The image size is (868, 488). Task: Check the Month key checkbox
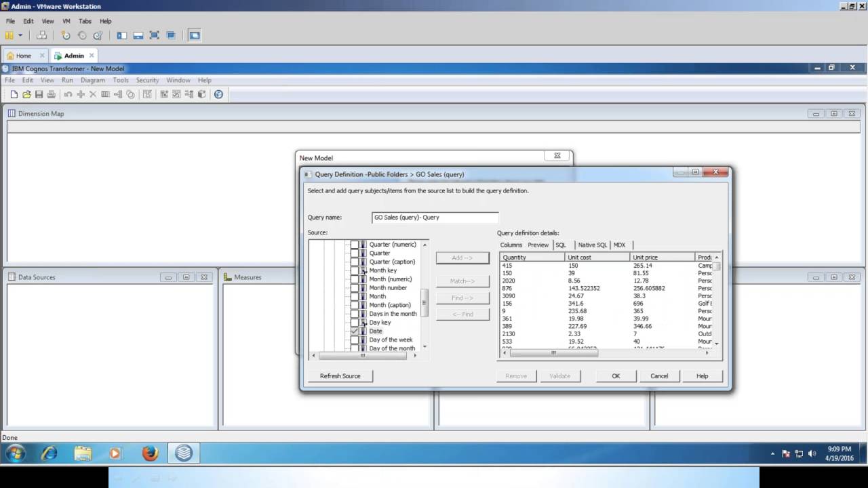click(355, 270)
